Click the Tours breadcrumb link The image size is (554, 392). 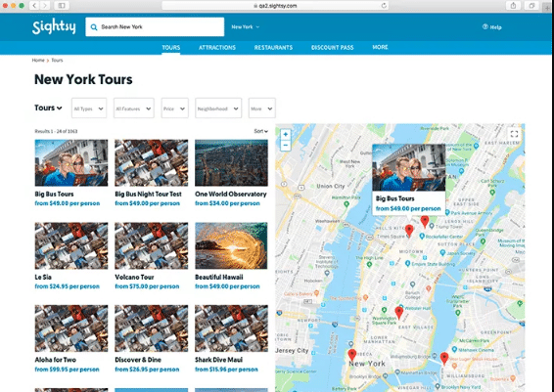click(57, 61)
